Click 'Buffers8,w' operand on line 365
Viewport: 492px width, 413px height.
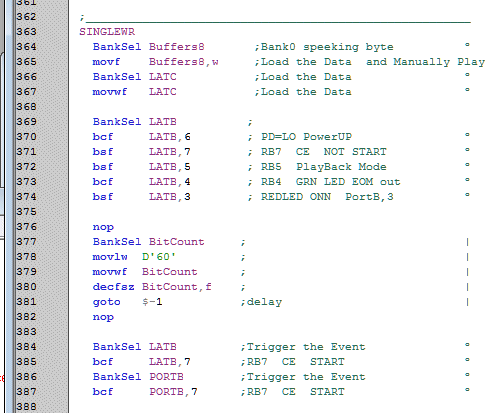pyautogui.click(x=184, y=62)
